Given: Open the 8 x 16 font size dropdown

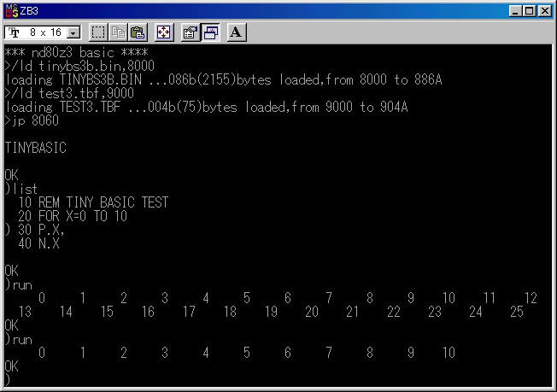Looking at the screenshot, I should 43,32.
